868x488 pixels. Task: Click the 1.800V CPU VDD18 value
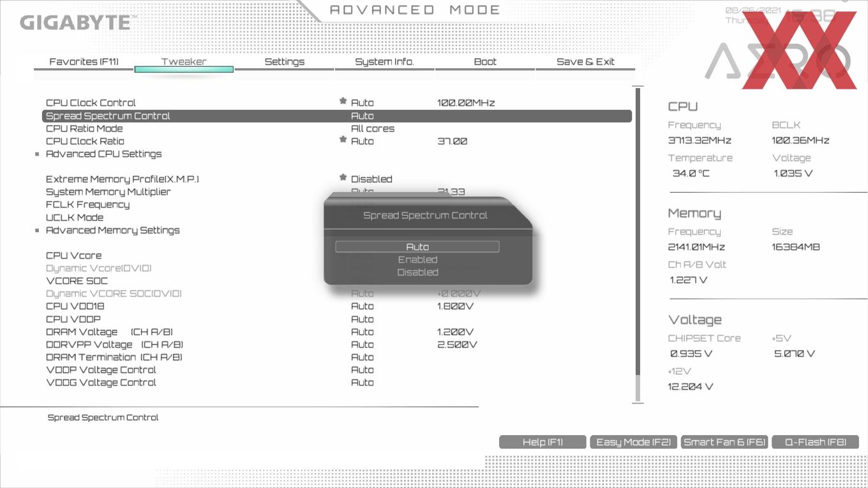(x=455, y=306)
